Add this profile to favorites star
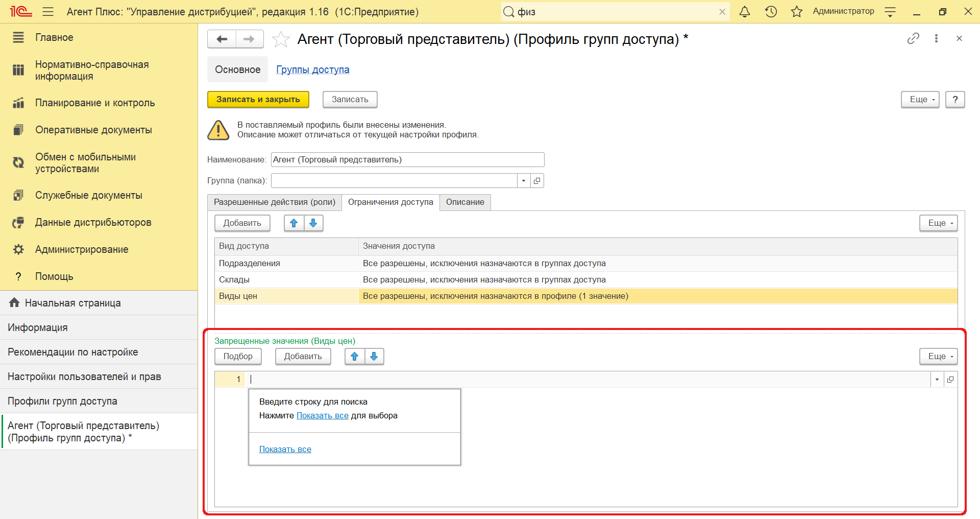 (281, 39)
